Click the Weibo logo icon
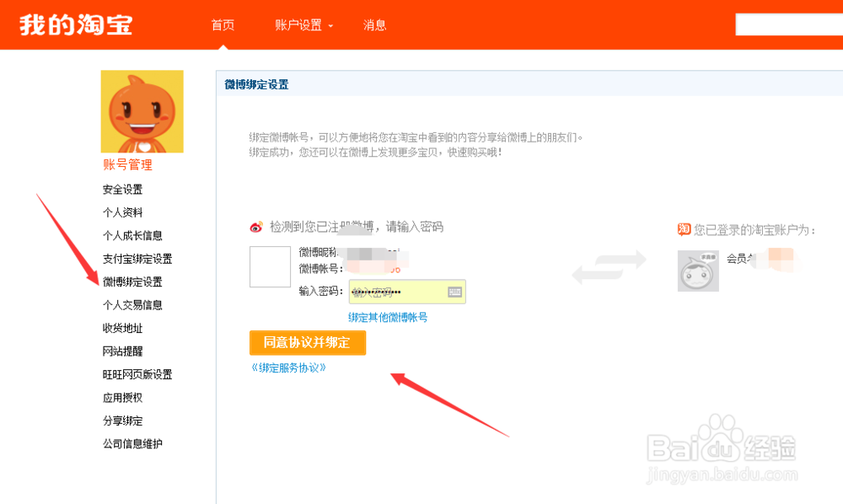 coord(256,228)
